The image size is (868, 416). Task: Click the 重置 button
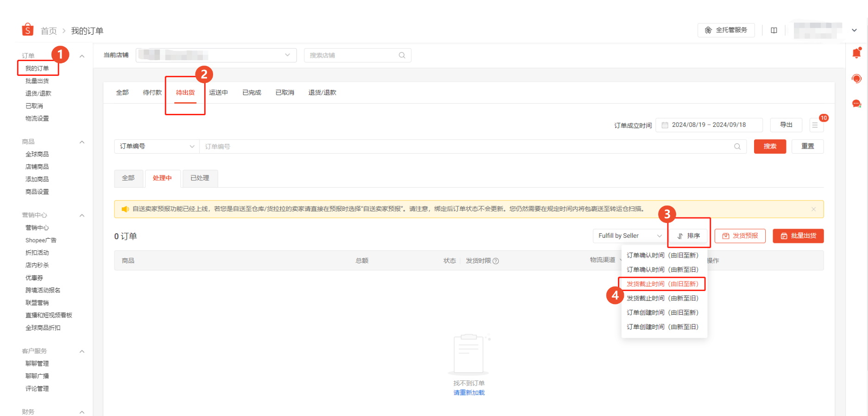pyautogui.click(x=807, y=146)
